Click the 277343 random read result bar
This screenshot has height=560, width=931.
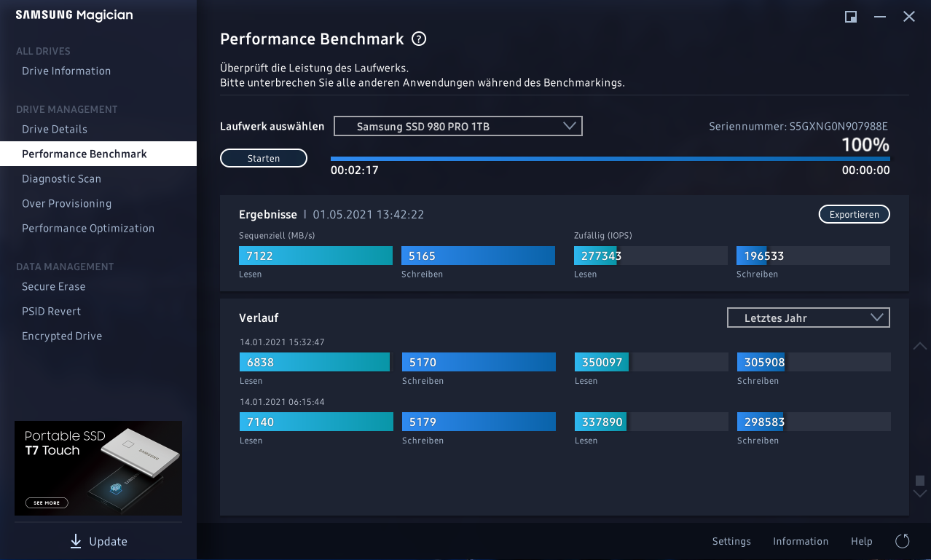[x=651, y=256]
